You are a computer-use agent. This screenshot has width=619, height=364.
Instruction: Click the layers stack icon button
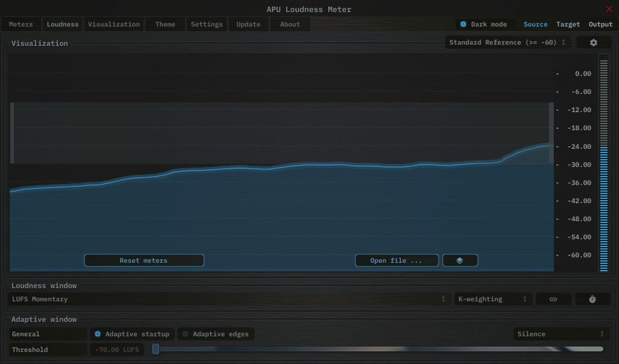tap(460, 261)
